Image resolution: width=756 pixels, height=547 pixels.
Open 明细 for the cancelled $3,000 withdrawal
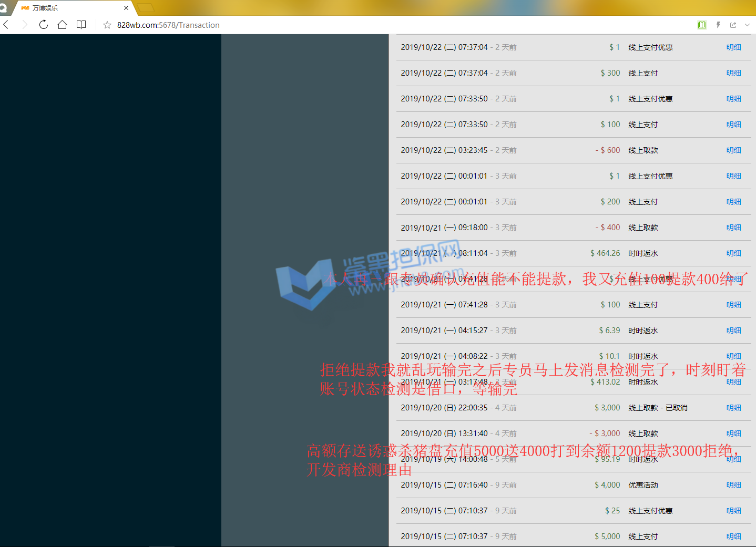(x=733, y=408)
